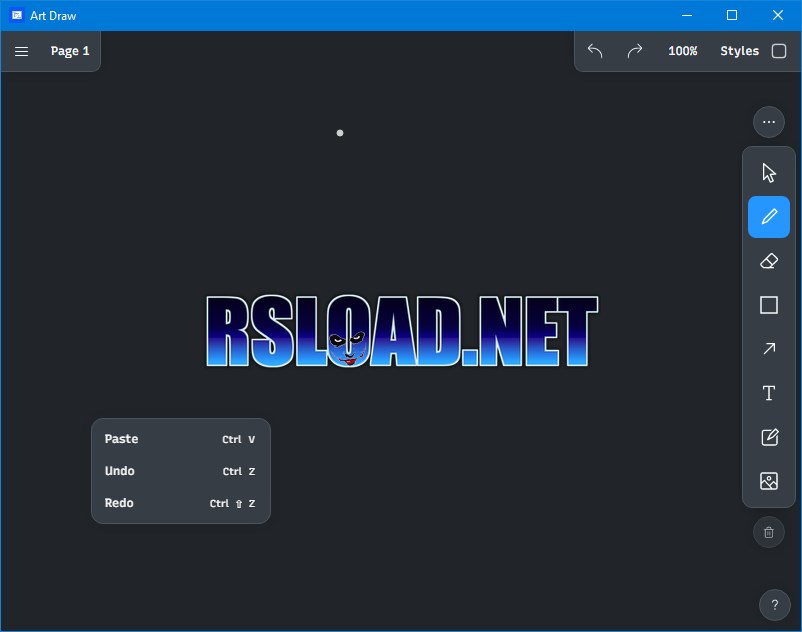
Task: Close the Art Draw window
Action: [x=777, y=15]
